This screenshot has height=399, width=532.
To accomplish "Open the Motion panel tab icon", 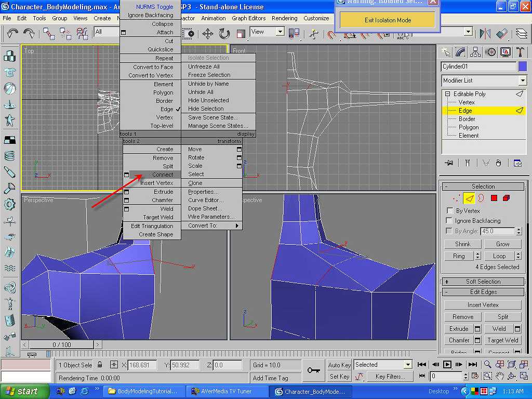I will (490, 52).
